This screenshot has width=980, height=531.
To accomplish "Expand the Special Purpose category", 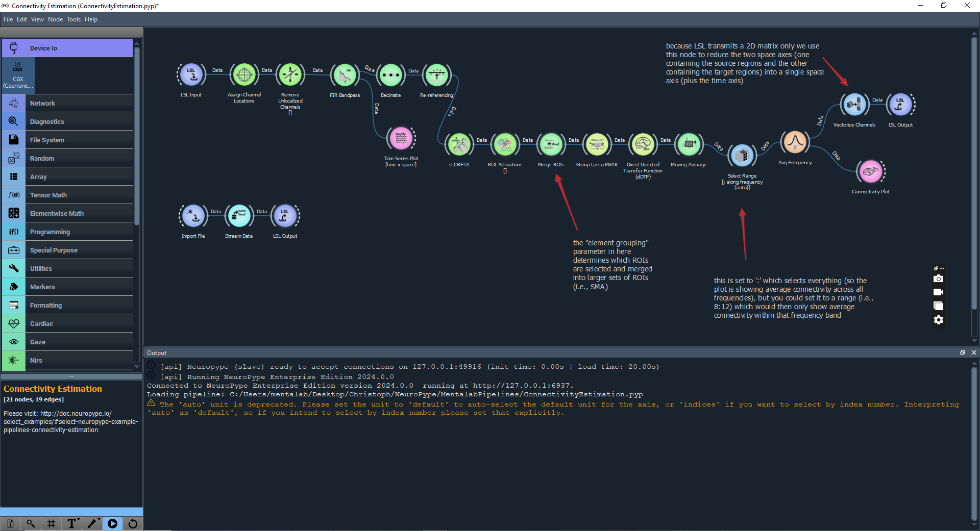I will [67, 250].
